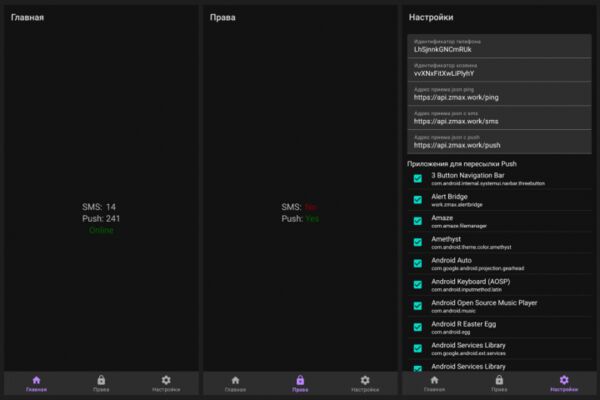
Task: Tap the purple gear icon on the Настройки screen
Action: click(564, 380)
